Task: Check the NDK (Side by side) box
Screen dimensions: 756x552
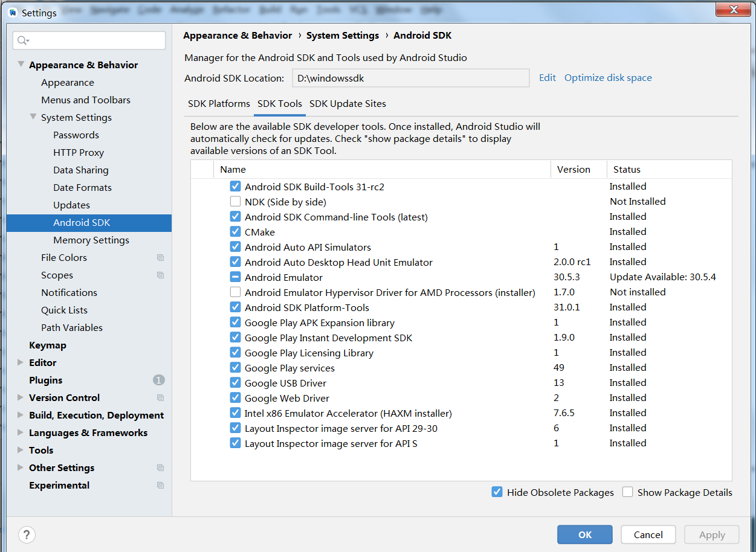Action: pyautogui.click(x=235, y=202)
